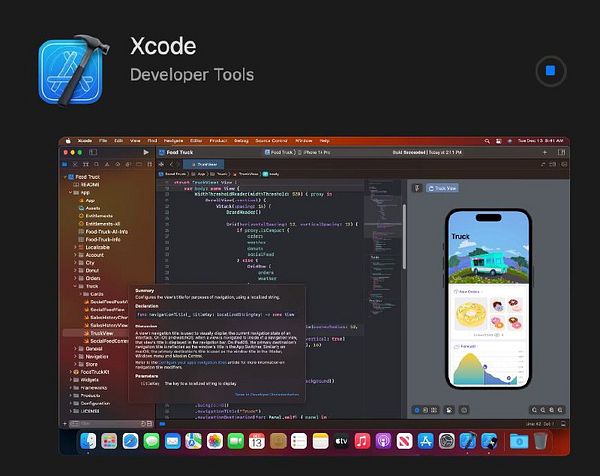This screenshot has height=476, width=600.
Task: Open the preview device settings button
Action: [449, 410]
